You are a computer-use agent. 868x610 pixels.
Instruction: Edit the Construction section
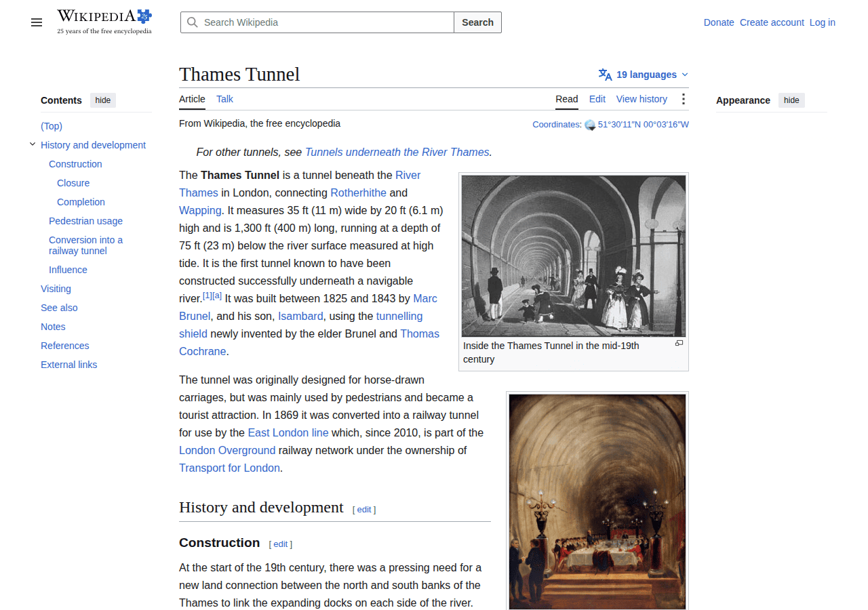[x=281, y=544]
